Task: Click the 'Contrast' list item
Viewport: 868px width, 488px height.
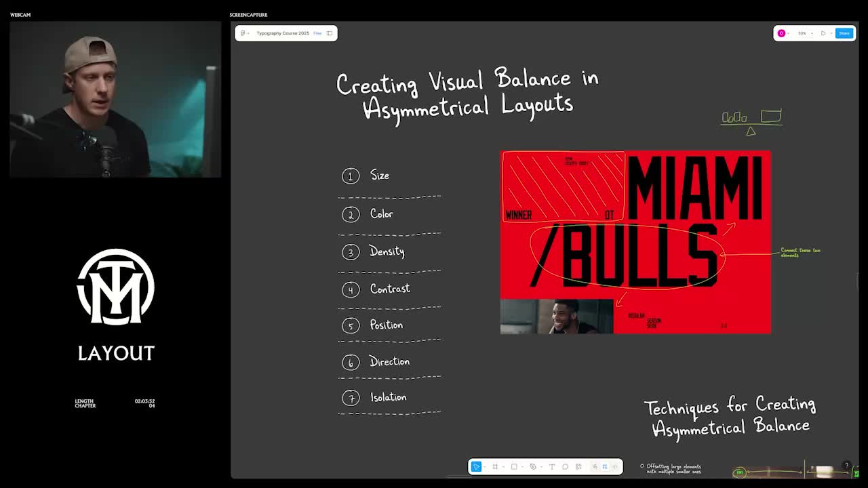Action: [390, 289]
